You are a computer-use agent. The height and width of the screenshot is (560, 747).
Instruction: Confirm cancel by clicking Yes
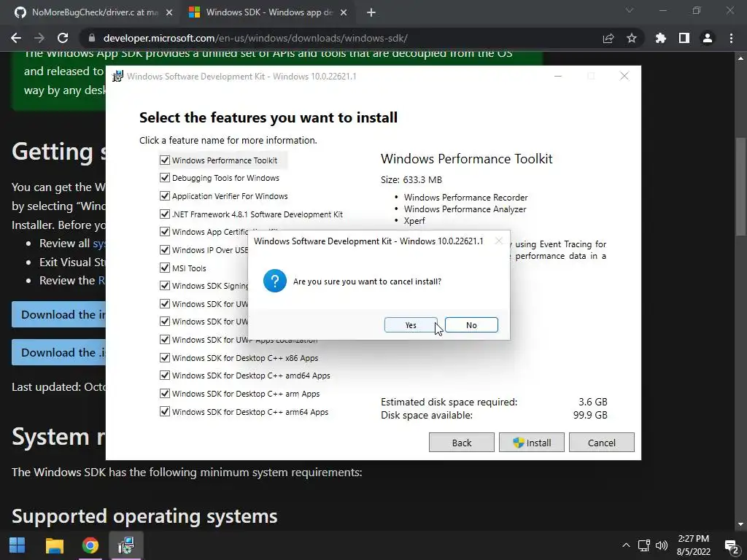click(x=411, y=324)
